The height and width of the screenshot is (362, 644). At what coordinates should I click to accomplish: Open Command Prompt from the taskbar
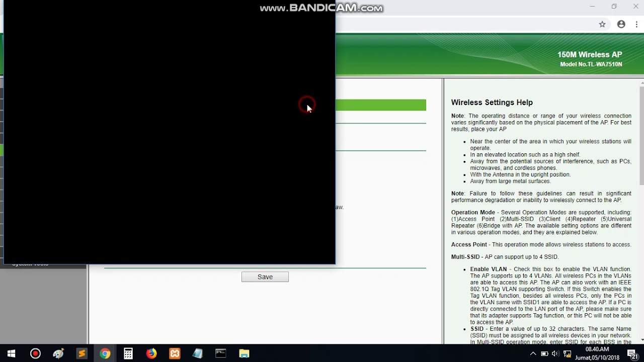221,353
